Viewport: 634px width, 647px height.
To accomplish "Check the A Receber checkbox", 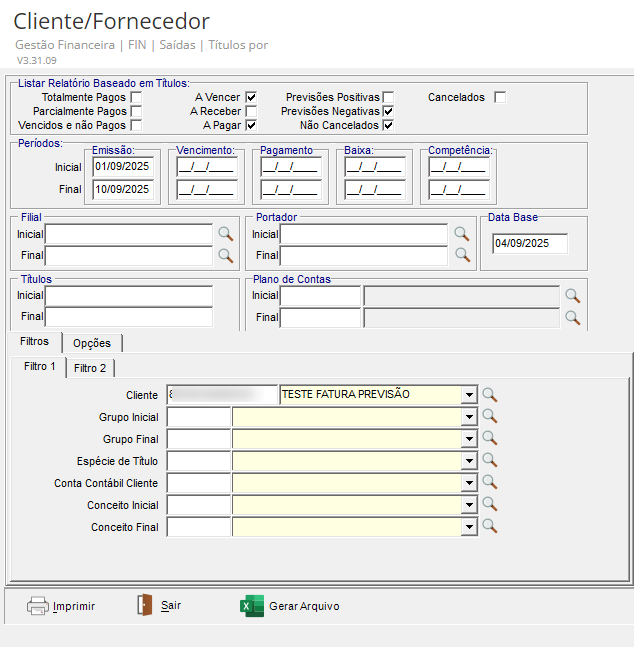I will pos(251,111).
